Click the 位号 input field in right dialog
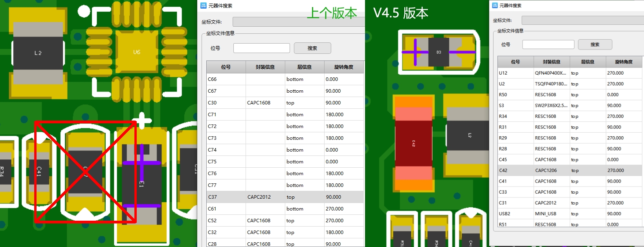Image resolution: width=644 pixels, height=247 pixels. [548, 44]
